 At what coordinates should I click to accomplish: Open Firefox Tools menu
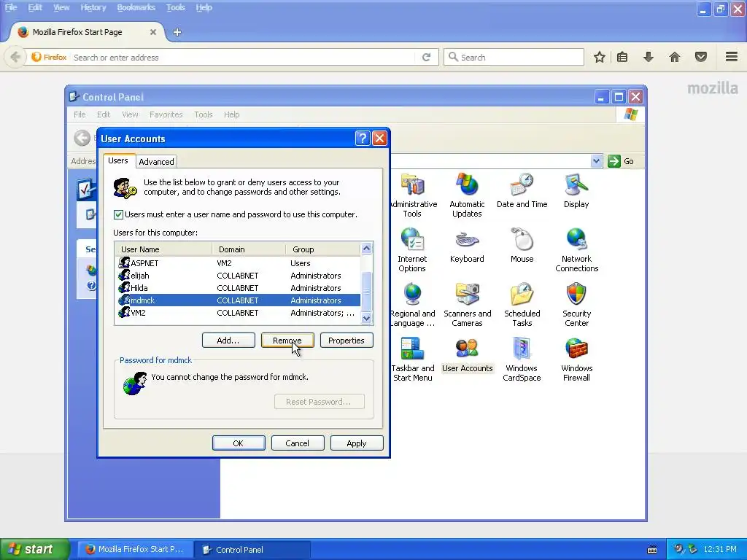[x=175, y=7]
